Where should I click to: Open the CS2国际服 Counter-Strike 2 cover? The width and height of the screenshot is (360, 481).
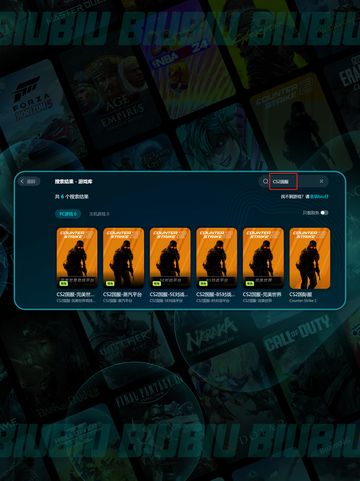[x=310, y=258]
